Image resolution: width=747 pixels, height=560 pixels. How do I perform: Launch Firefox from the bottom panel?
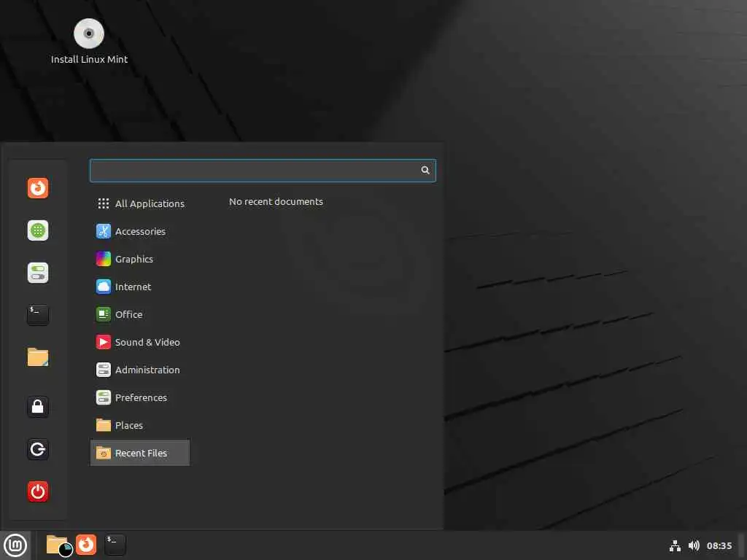point(86,544)
